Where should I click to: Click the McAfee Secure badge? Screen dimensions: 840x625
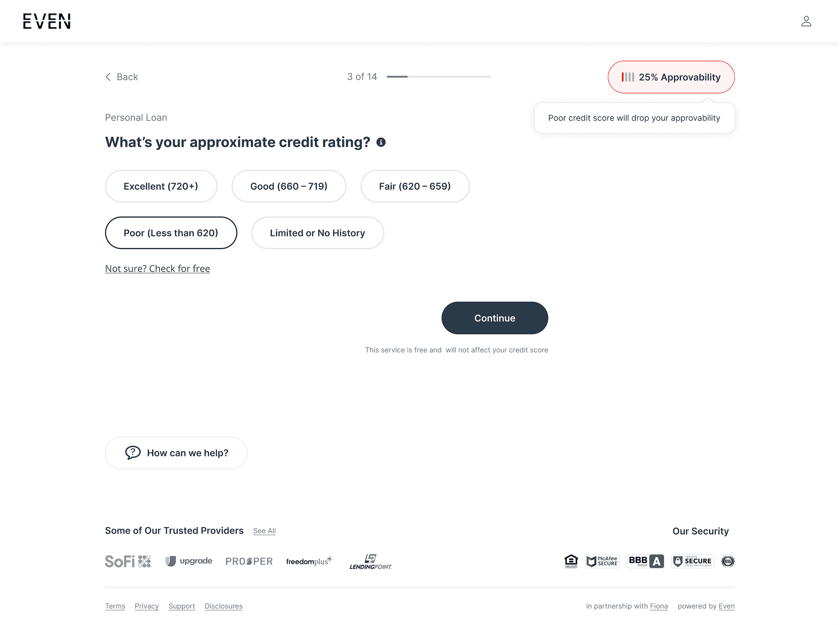click(x=602, y=561)
